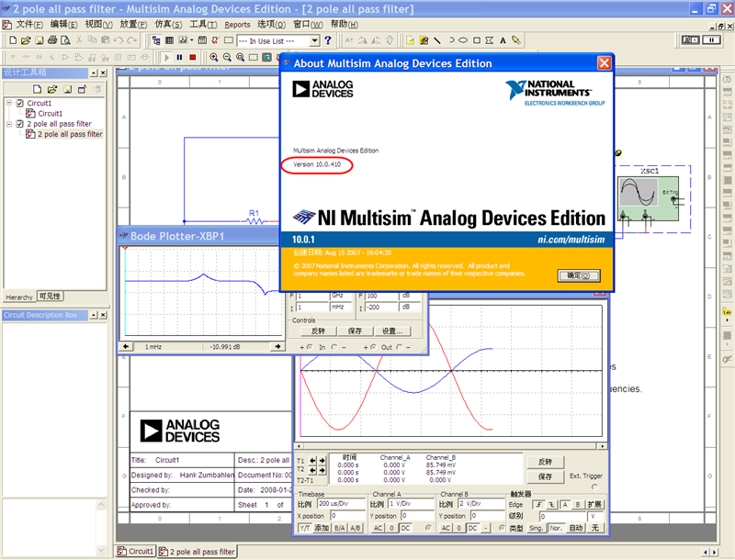The height and width of the screenshot is (560, 735).
Task: Click the Timebase 比例 200 us/Div field
Action: tap(341, 504)
